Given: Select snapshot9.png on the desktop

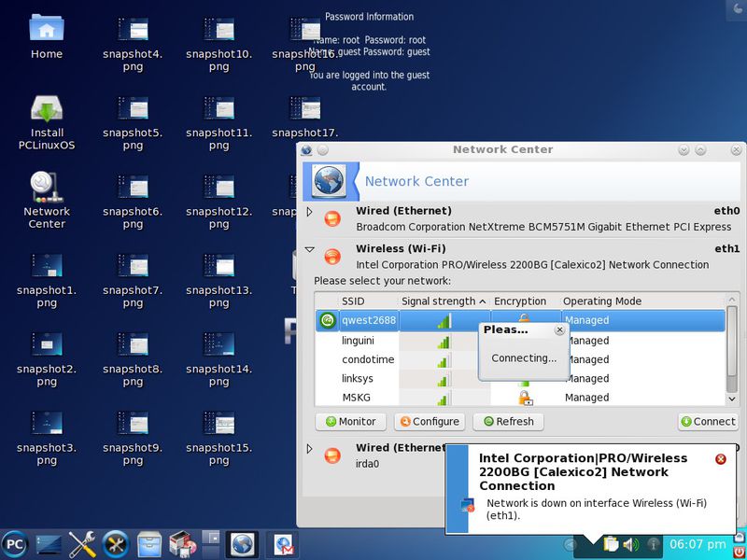Looking at the screenshot, I should coord(133,437).
